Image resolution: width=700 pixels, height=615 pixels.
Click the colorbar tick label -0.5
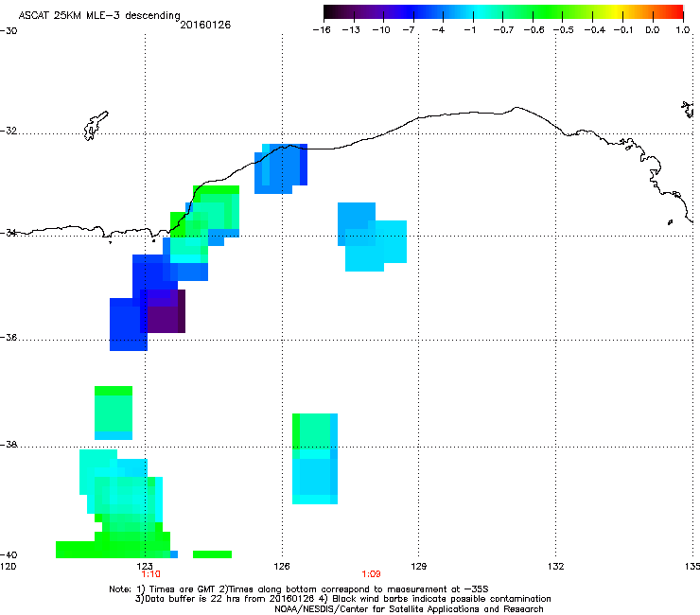564,30
